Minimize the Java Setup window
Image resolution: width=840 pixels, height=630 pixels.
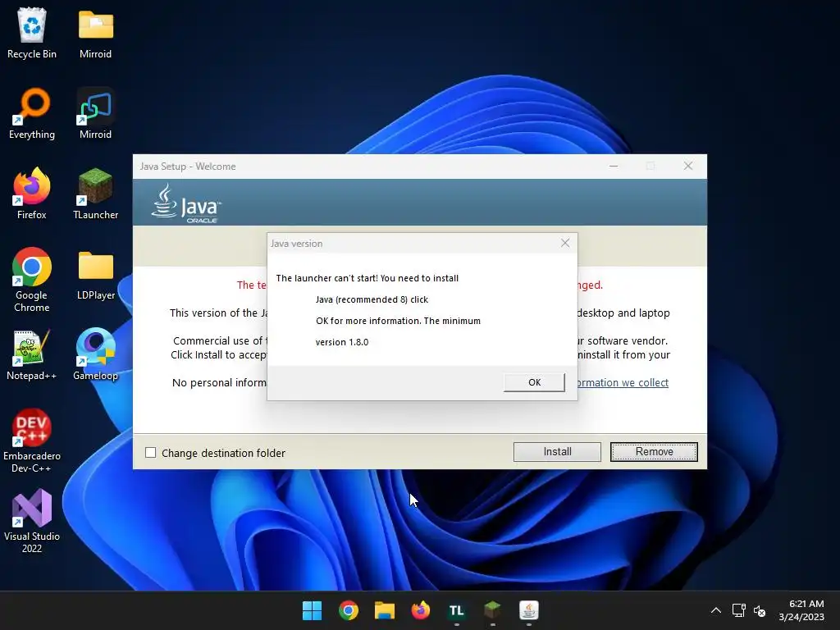[x=614, y=166]
